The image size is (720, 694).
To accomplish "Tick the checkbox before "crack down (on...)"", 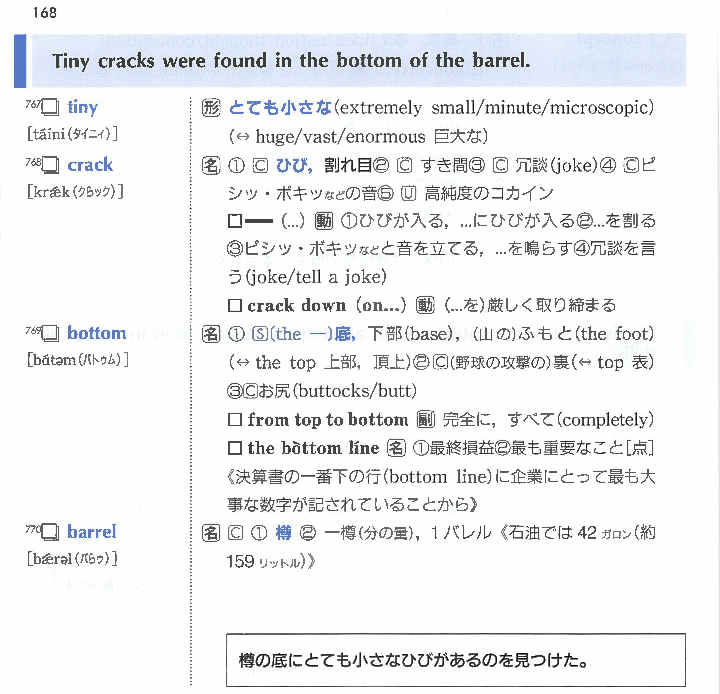I will [x=235, y=306].
